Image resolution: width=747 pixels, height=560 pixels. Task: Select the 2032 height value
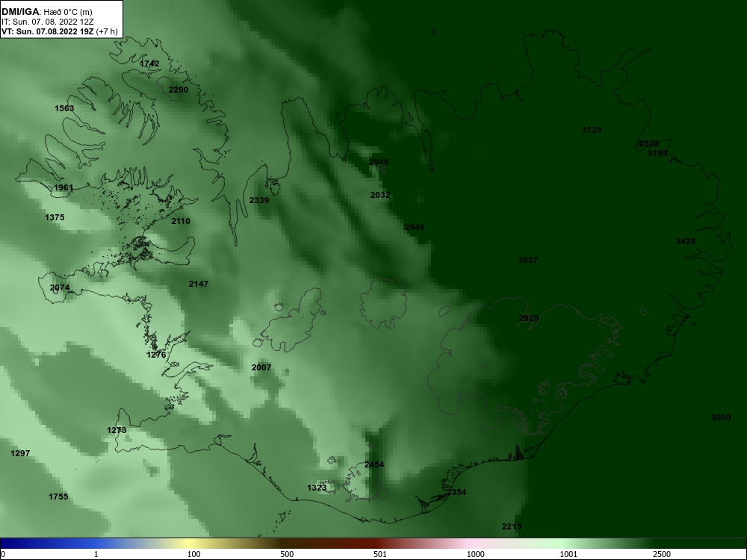coord(380,195)
